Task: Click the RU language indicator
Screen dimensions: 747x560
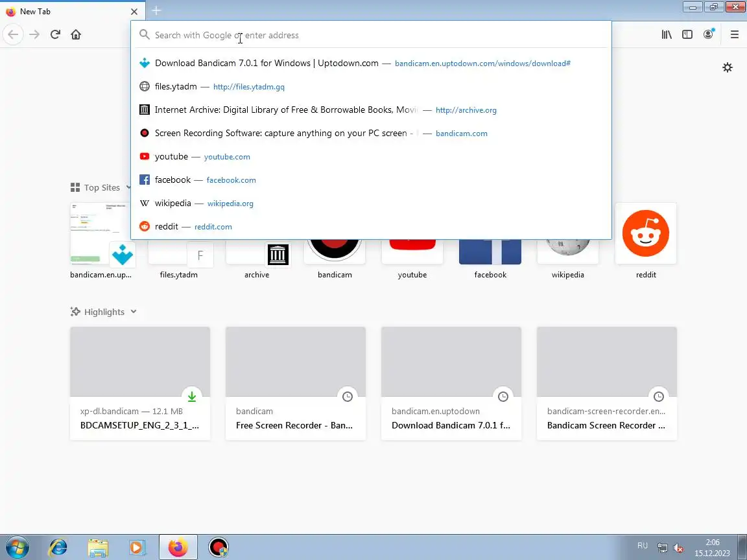Action: (642, 546)
